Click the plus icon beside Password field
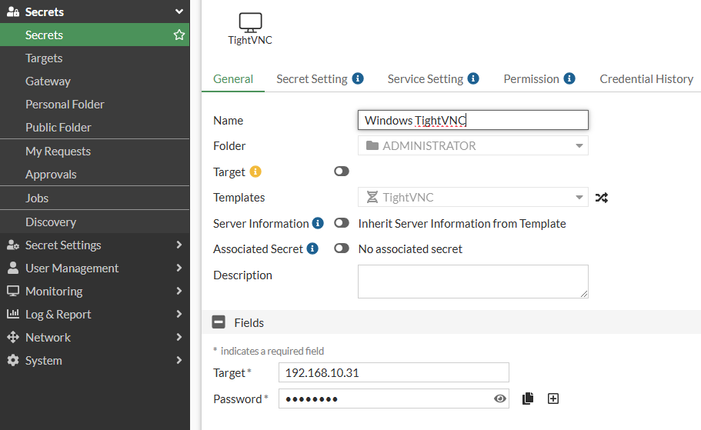701x430 pixels. coord(553,399)
